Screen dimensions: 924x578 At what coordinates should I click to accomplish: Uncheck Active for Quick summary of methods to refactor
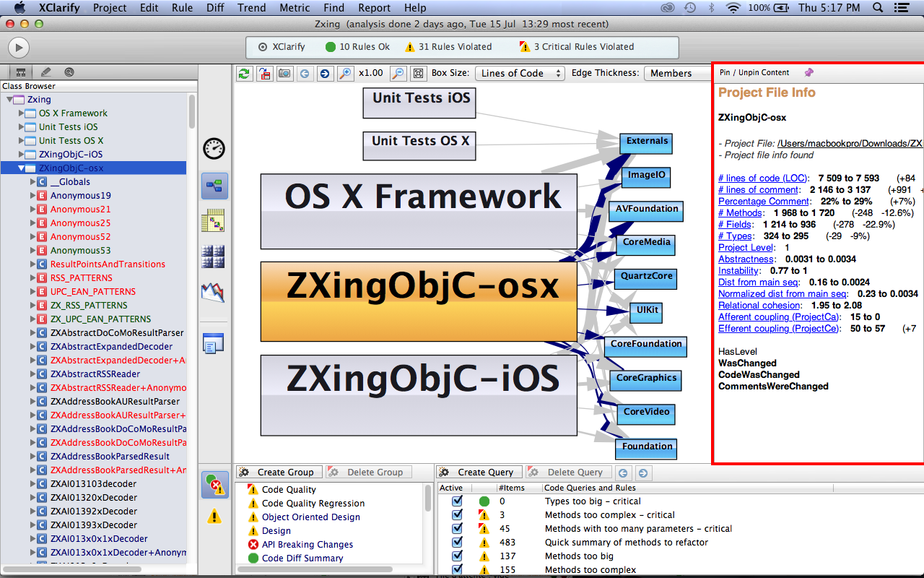pos(456,542)
